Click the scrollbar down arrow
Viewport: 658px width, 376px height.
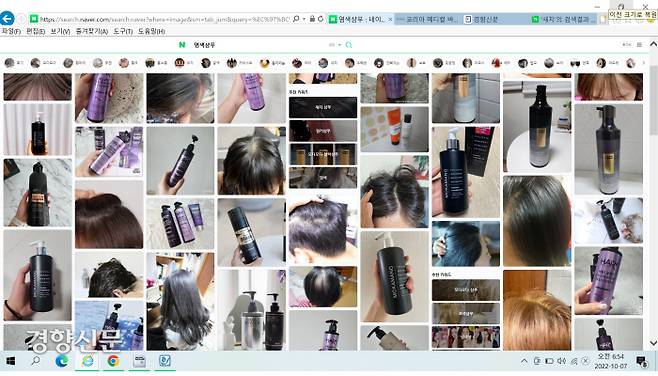point(653,343)
